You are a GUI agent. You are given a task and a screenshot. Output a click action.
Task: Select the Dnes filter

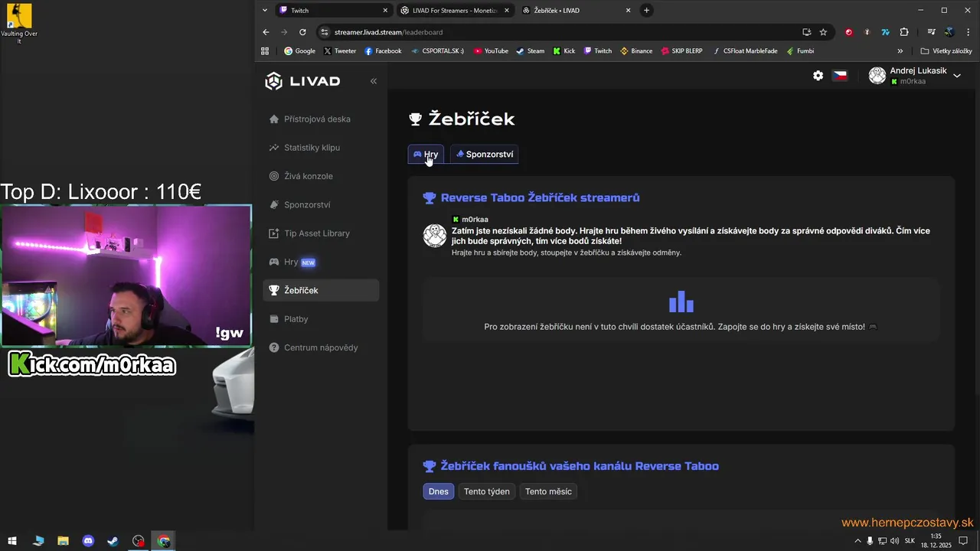tap(439, 491)
